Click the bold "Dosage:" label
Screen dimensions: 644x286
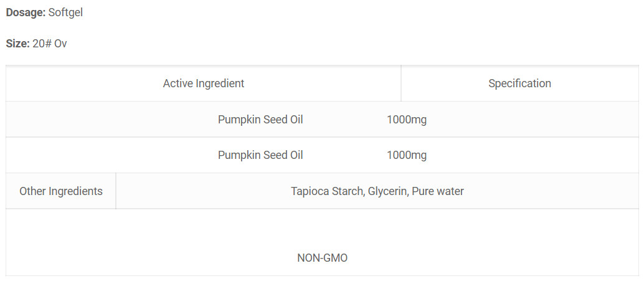(x=26, y=12)
